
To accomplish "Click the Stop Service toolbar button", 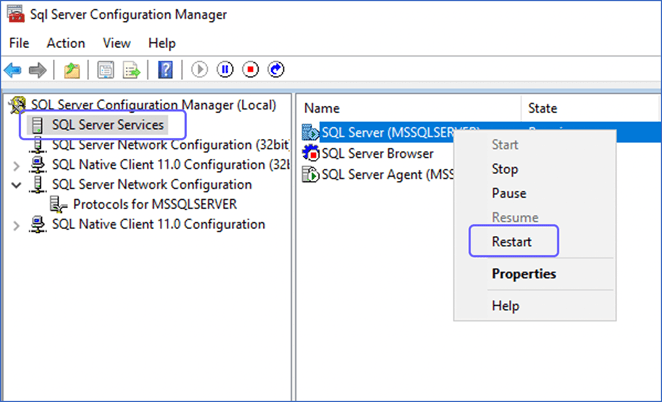I will [x=250, y=69].
